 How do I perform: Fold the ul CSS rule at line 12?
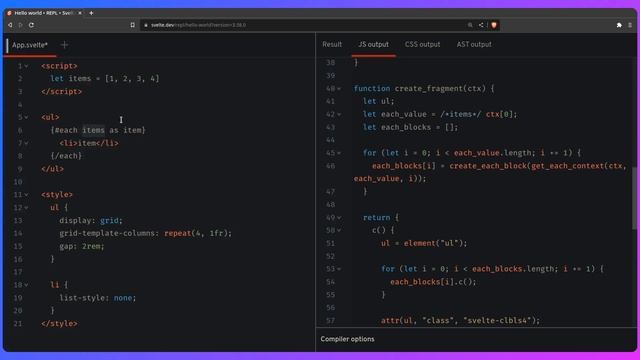coord(26,208)
